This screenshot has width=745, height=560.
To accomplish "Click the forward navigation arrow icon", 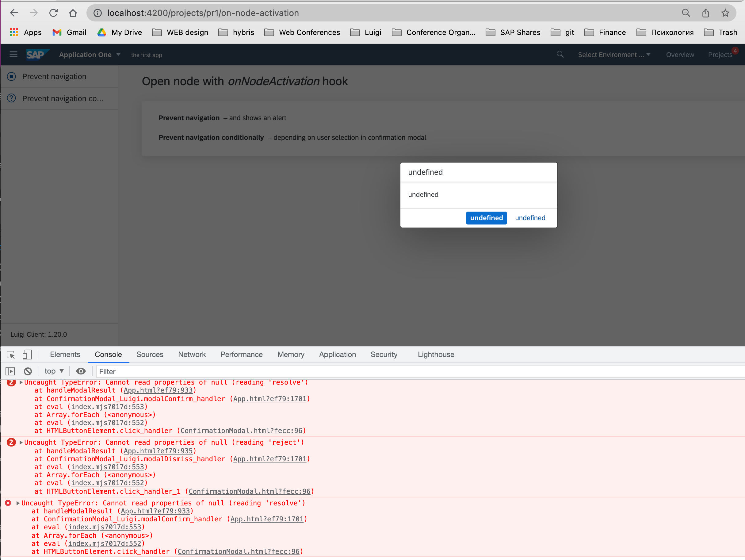I will 33,13.
